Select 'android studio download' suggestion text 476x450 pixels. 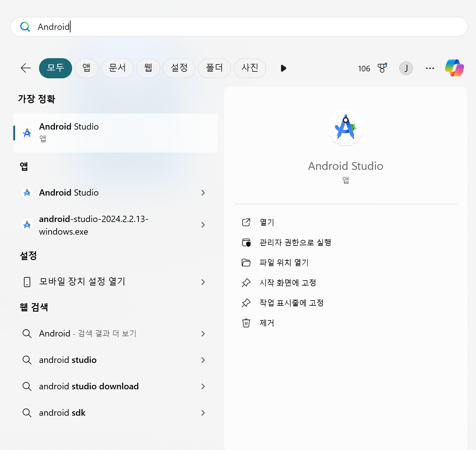[89, 386]
